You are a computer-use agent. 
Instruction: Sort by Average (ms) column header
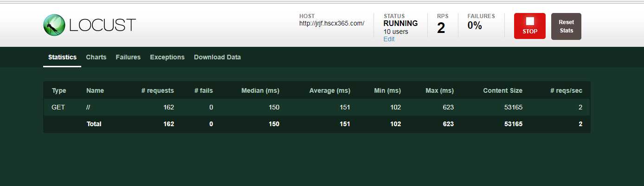330,90
